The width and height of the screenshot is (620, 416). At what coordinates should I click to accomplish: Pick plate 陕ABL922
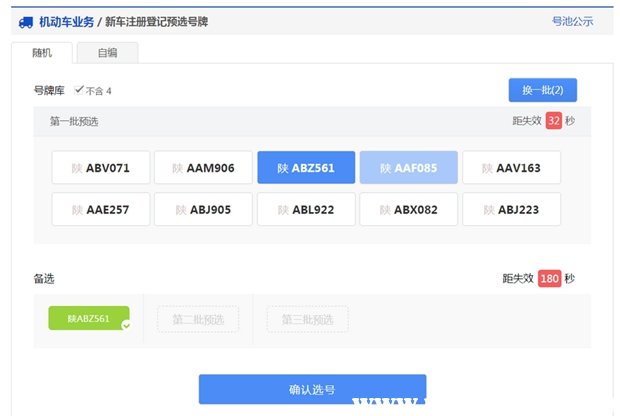(306, 209)
